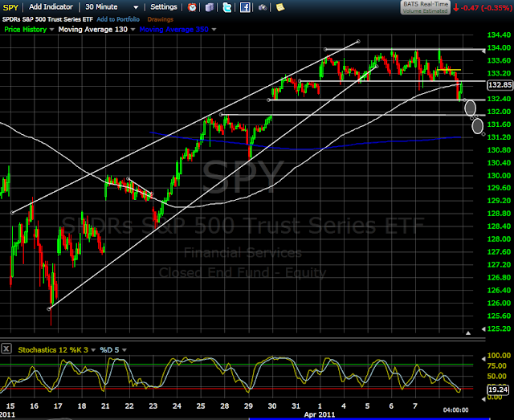Click the 04:00:00 countdown timer text
The height and width of the screenshot is (420, 514).
click(x=455, y=410)
